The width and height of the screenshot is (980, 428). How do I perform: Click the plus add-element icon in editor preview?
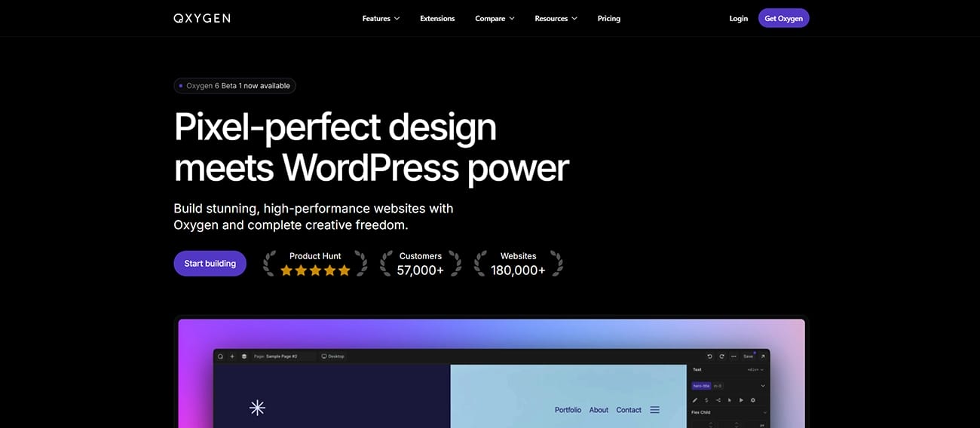[232, 356]
